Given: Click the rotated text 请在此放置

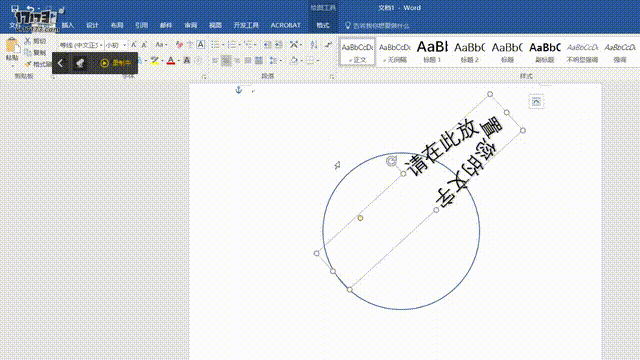Looking at the screenshot, I should tap(452, 146).
